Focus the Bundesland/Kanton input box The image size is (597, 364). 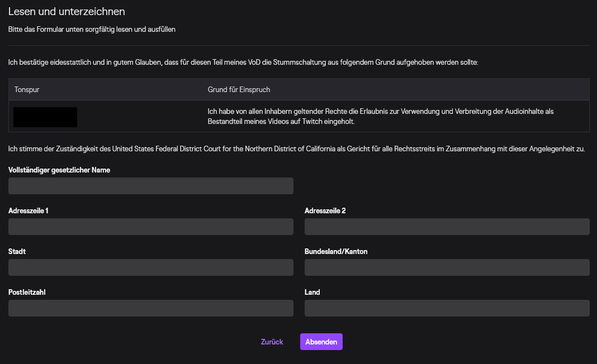pyautogui.click(x=447, y=267)
